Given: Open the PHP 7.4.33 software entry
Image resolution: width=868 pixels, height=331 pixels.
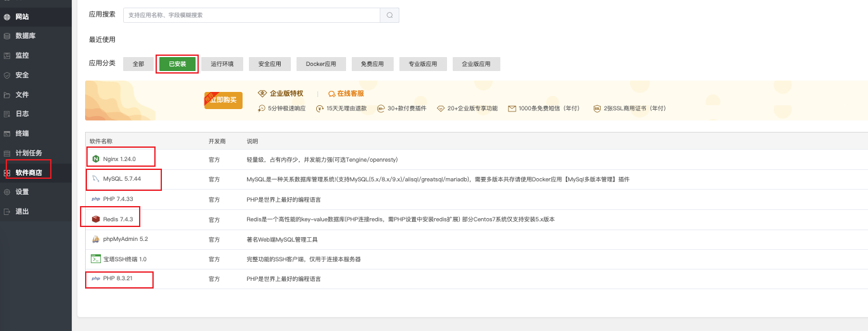Looking at the screenshot, I should (118, 199).
